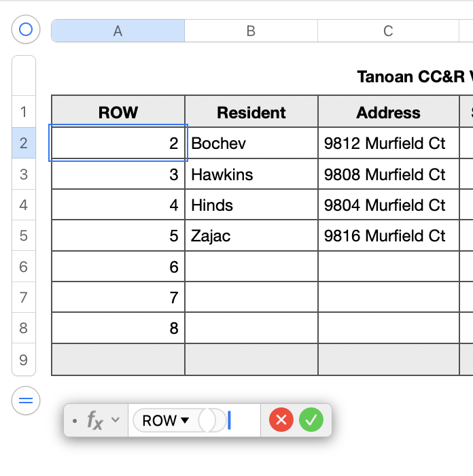The image size is (473, 476).
Task: Open the ROW function token dropdown arrow
Action: tap(185, 421)
